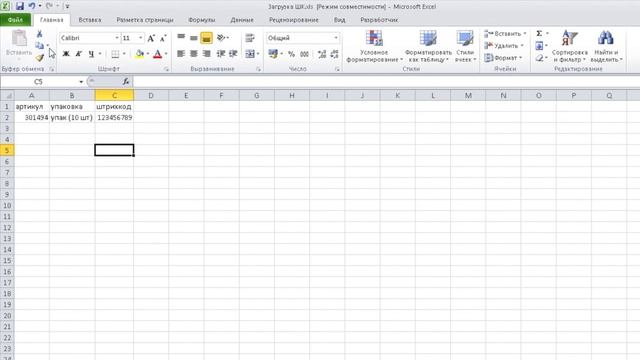The height and width of the screenshot is (360, 640).
Task: Open the Файл tab
Action: tap(16, 20)
